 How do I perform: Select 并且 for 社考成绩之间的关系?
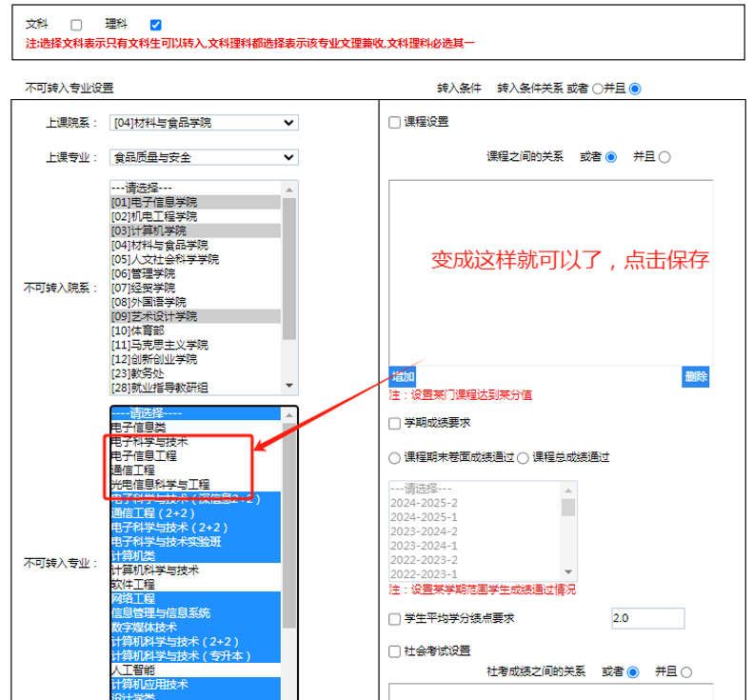pos(686,672)
